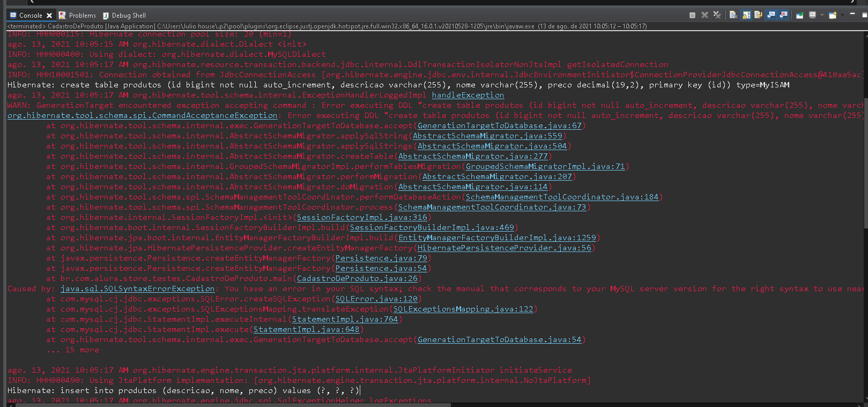This screenshot has width=868, height=407.
Task: Click 'INFO: HHH000400: Using dialect' line
Action: click(x=167, y=54)
